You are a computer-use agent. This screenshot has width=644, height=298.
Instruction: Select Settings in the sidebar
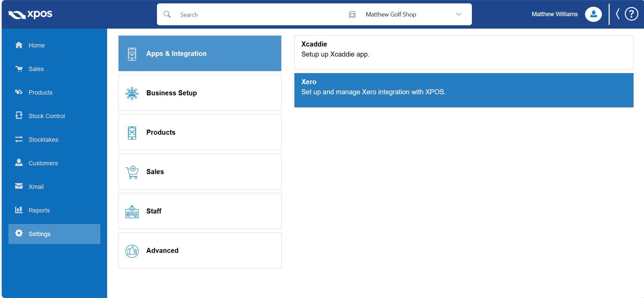54,234
